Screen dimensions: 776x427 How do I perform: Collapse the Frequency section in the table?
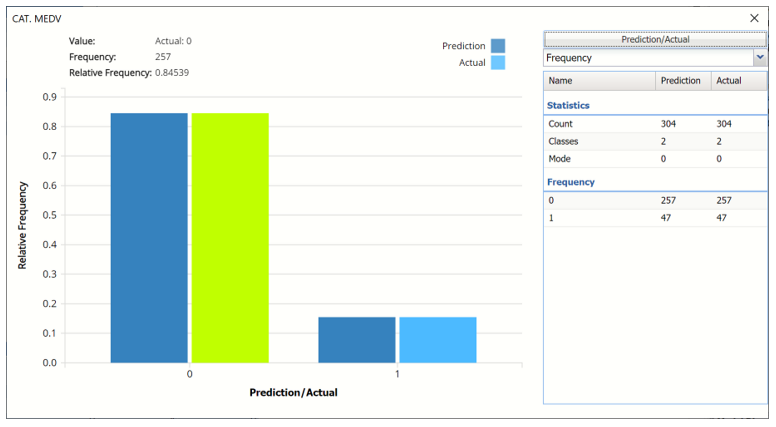[x=571, y=182]
